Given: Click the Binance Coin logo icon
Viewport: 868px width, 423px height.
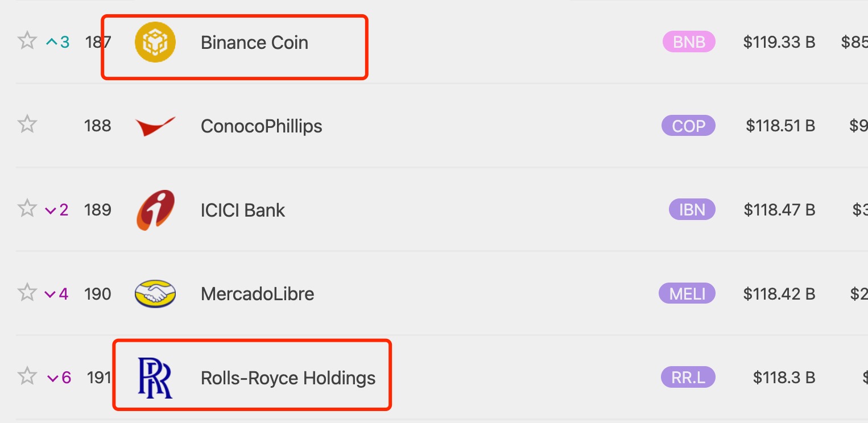Looking at the screenshot, I should pyautogui.click(x=155, y=42).
